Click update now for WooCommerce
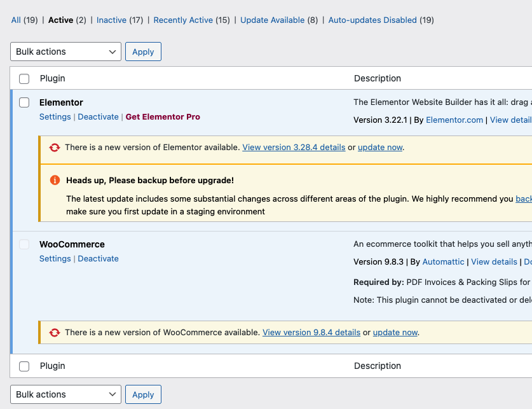 click(395, 332)
